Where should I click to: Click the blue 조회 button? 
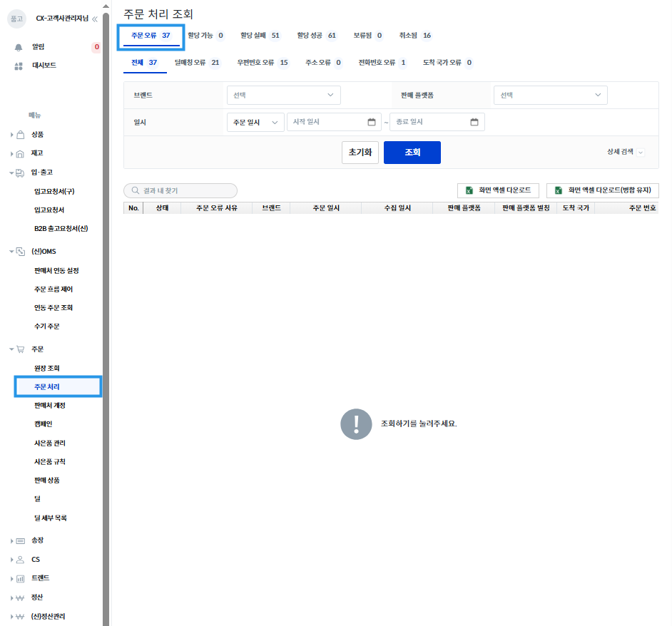pyautogui.click(x=412, y=153)
